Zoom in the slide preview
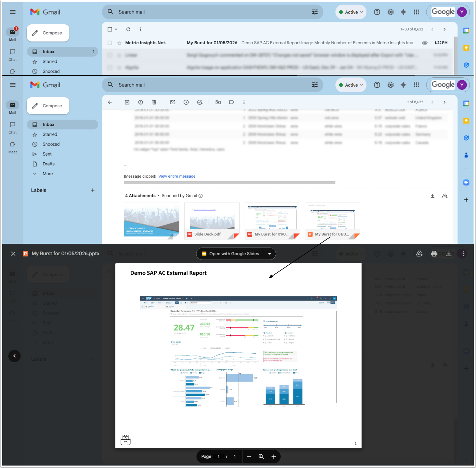The image size is (476, 468). (274, 457)
